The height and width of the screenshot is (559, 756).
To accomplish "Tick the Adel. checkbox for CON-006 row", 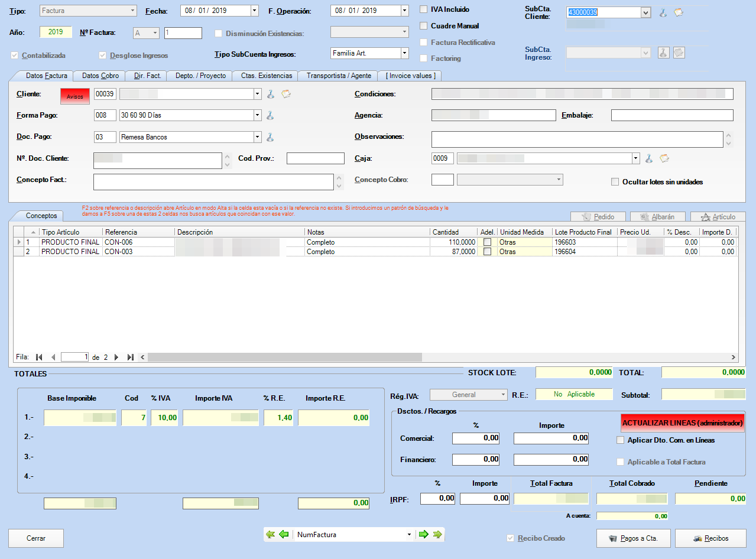I will (488, 242).
